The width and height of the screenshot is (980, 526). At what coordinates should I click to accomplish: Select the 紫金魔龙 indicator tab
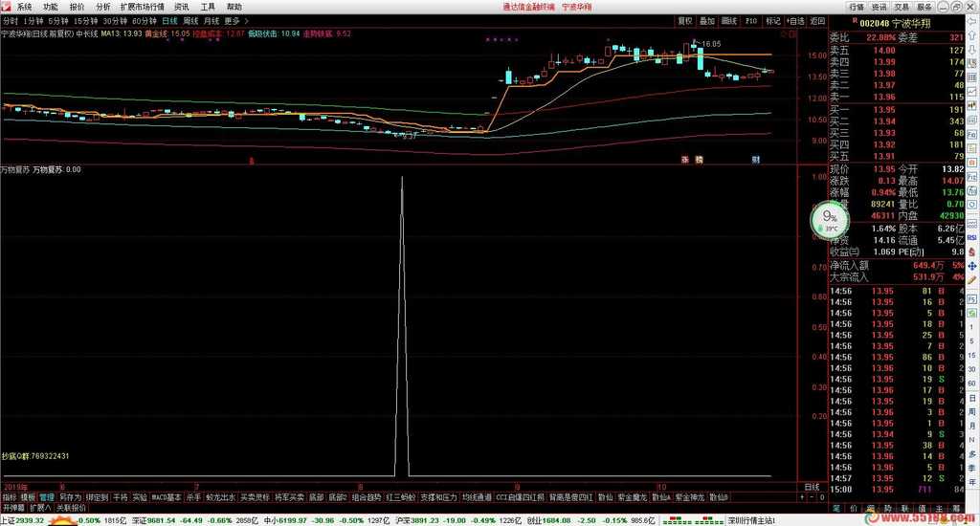tap(633, 498)
